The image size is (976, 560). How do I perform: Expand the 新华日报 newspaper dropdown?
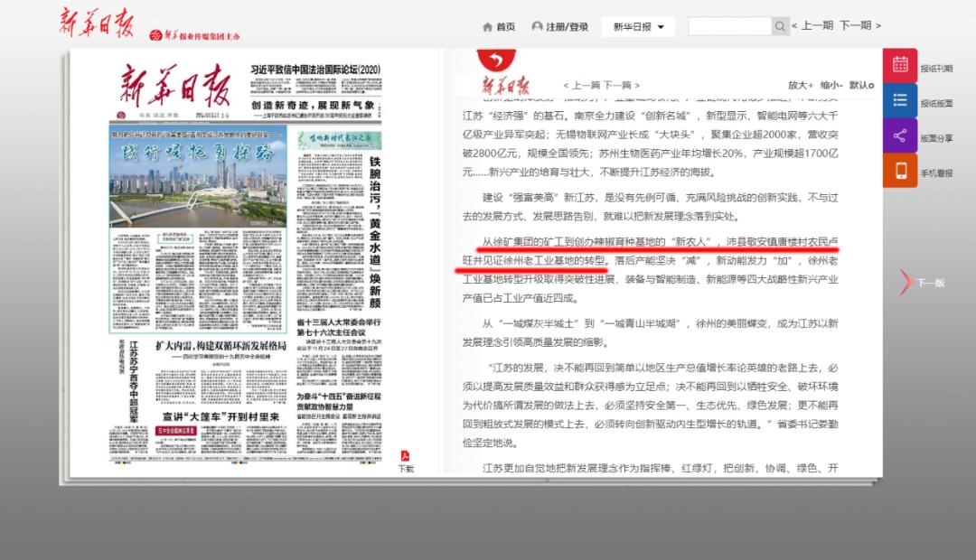638,27
